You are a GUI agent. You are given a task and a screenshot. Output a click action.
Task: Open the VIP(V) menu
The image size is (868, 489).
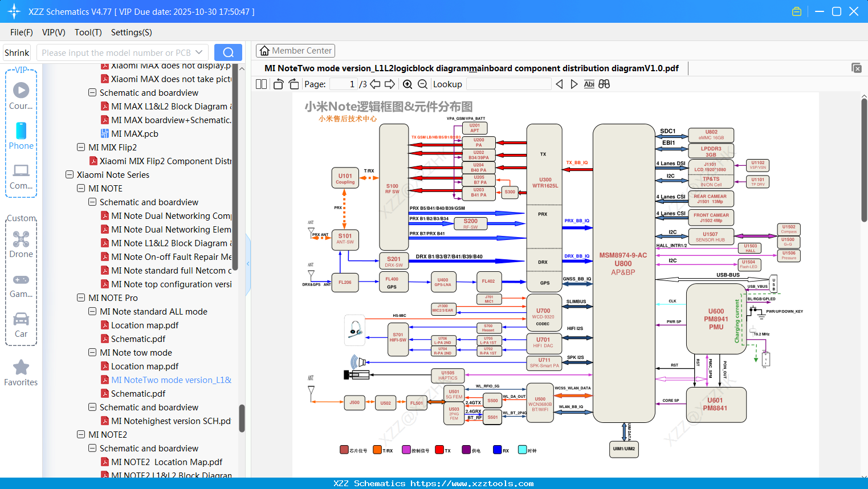tap(53, 32)
